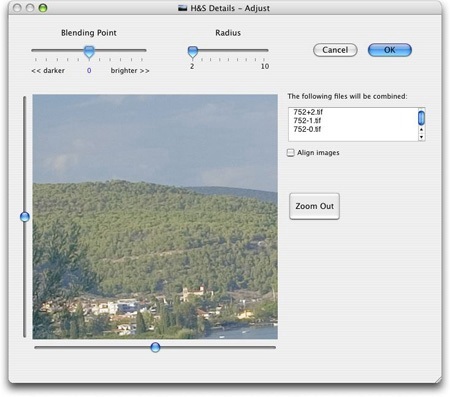This screenshot has width=450, height=397.
Task: Click the Radius slider handle
Action: (x=193, y=52)
